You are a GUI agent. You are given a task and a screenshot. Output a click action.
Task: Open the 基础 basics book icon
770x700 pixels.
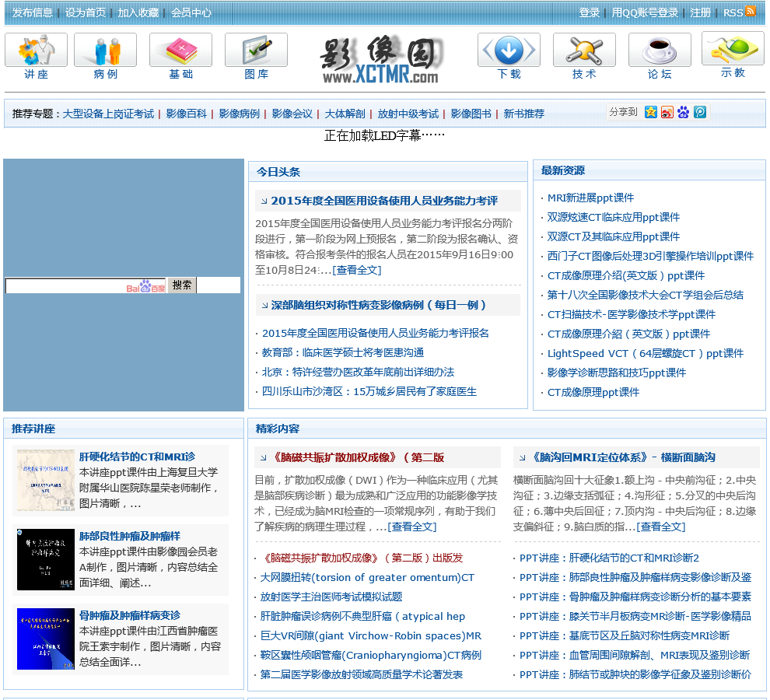point(180,50)
